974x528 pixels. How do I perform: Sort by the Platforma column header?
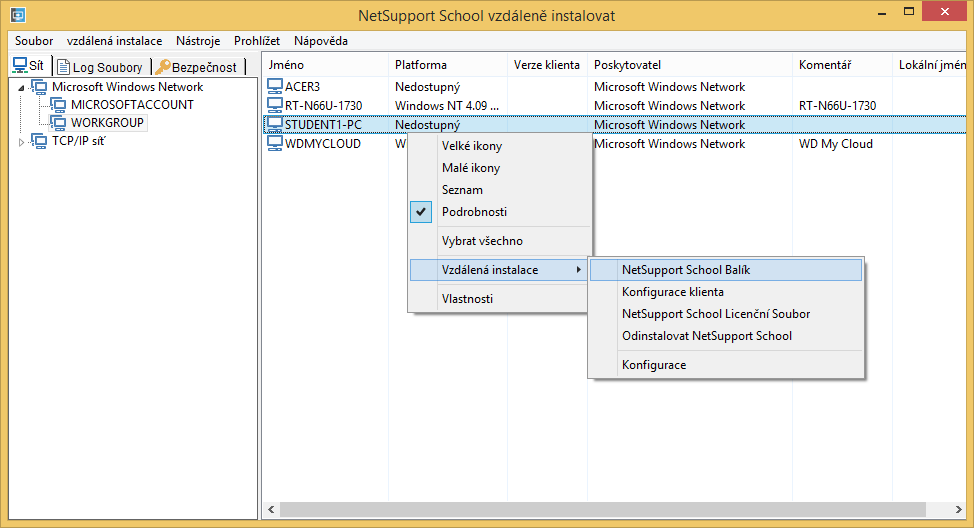(x=448, y=65)
